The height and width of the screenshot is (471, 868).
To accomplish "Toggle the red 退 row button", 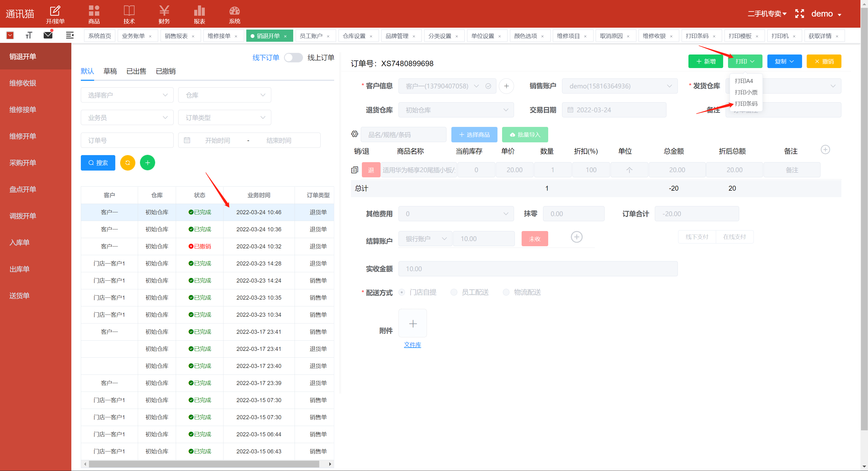I will 371,170.
